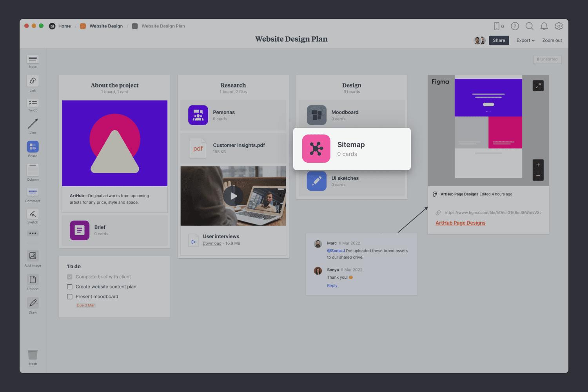Choose the To-do tool
588x392 pixels.
33,103
